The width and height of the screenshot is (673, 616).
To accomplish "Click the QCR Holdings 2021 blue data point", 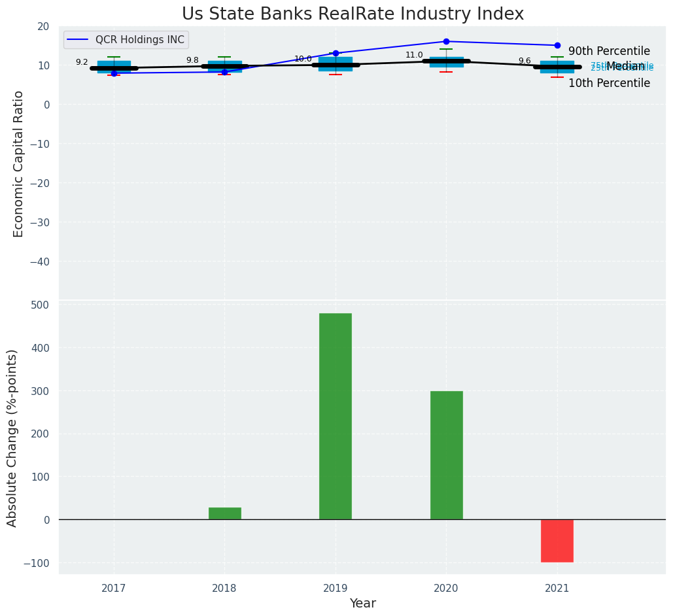I will click(x=557, y=46).
